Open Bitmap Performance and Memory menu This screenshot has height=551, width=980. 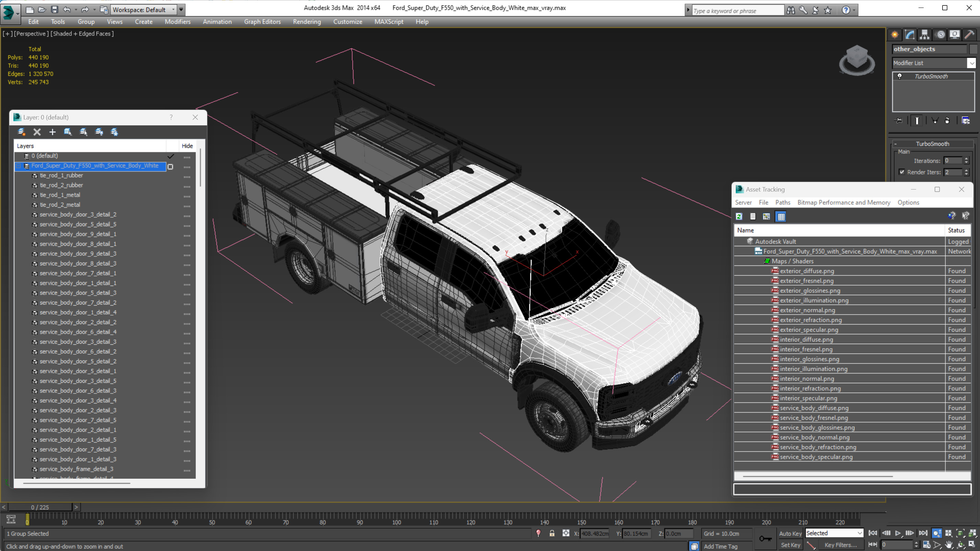click(x=843, y=202)
